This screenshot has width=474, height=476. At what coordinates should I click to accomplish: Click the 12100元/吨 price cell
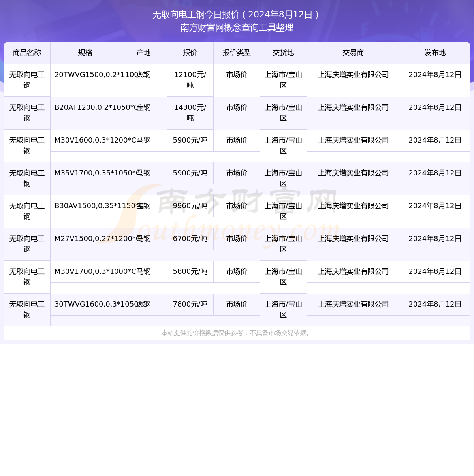[x=190, y=80]
